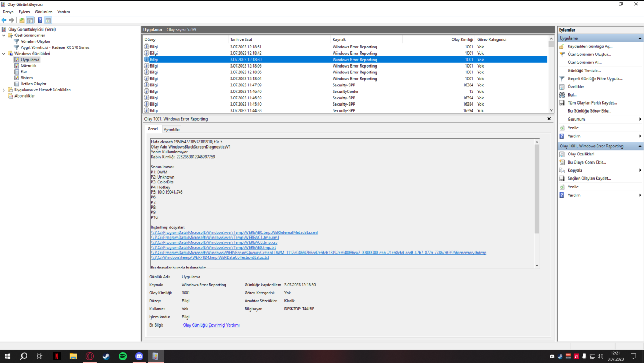
Task: Toggle the console tree pane toolbar icon
Action: coord(30,20)
